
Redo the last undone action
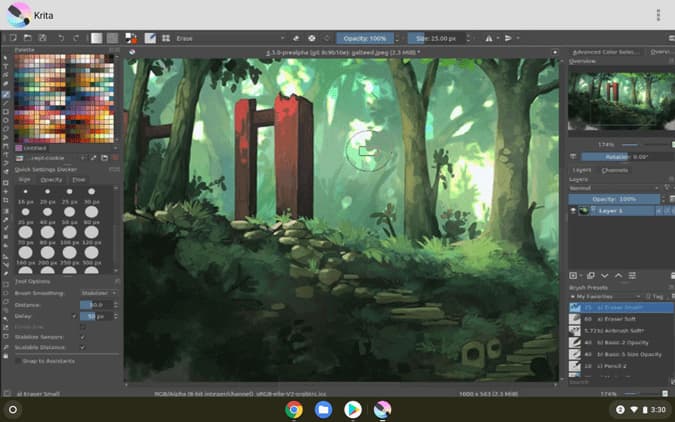pyautogui.click(x=76, y=38)
